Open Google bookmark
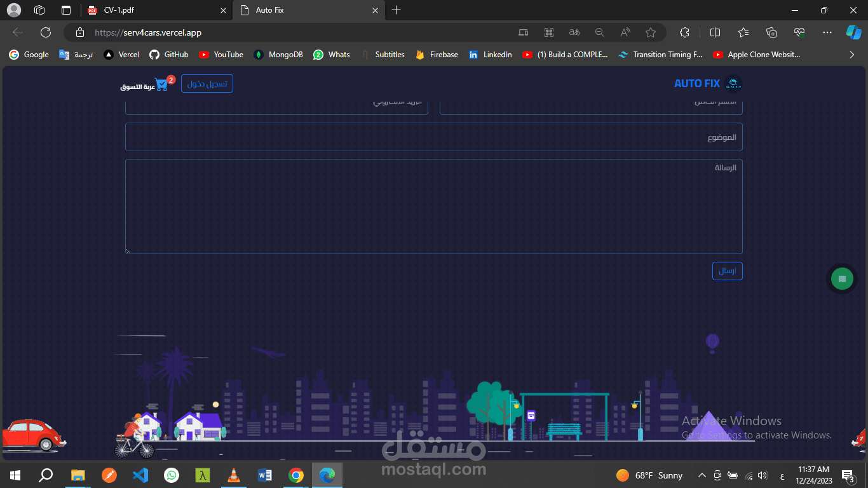This screenshot has height=488, width=868. [29, 55]
